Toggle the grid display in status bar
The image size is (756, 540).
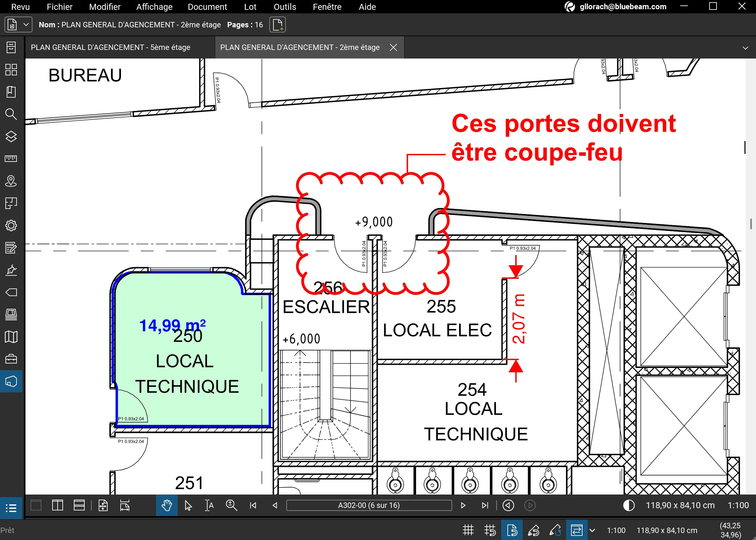click(468, 530)
